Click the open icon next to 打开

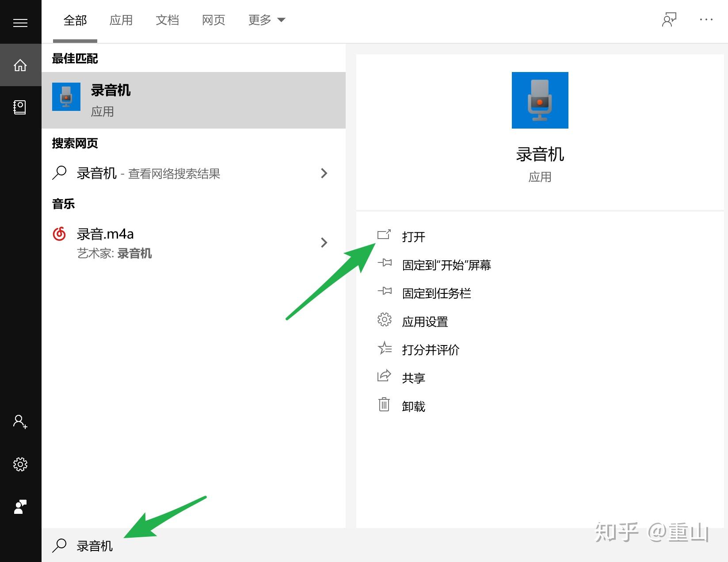click(x=384, y=235)
